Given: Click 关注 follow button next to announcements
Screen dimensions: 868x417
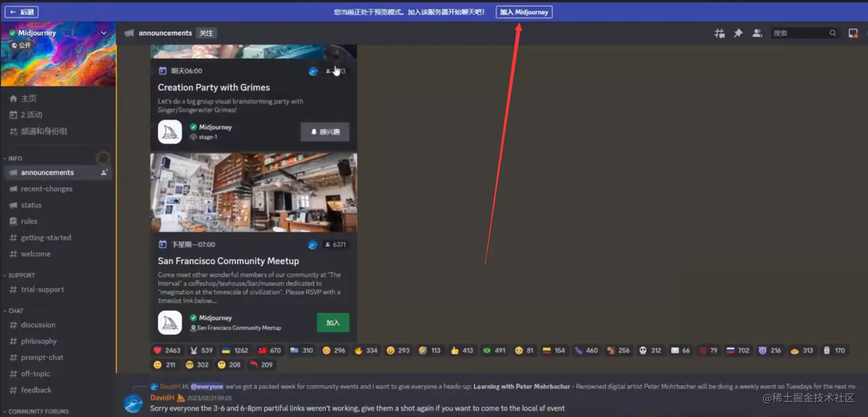Looking at the screenshot, I should (206, 33).
